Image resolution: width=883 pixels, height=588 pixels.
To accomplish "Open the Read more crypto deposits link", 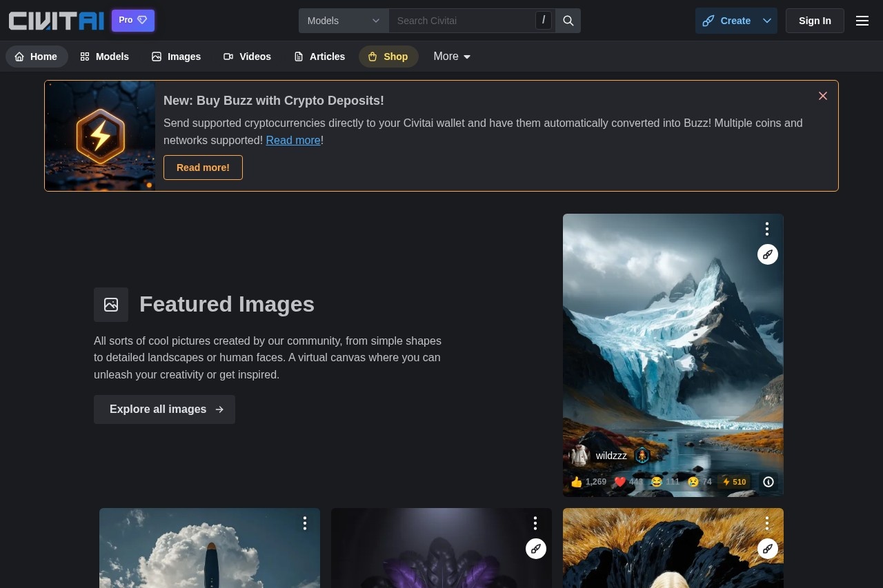I will click(292, 140).
